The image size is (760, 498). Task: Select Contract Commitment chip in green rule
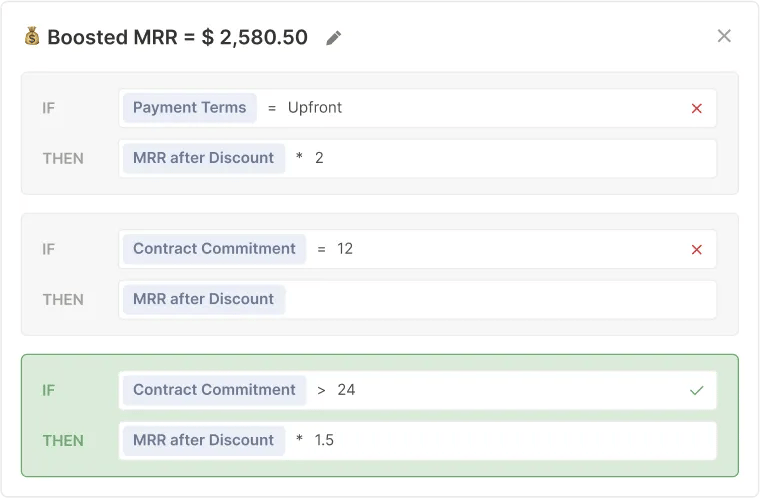point(214,390)
